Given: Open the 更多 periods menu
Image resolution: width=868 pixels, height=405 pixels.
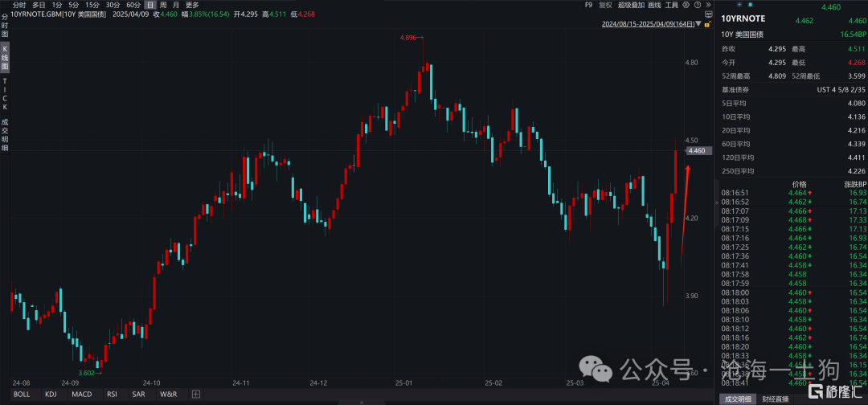Looking at the screenshot, I should (191, 5).
